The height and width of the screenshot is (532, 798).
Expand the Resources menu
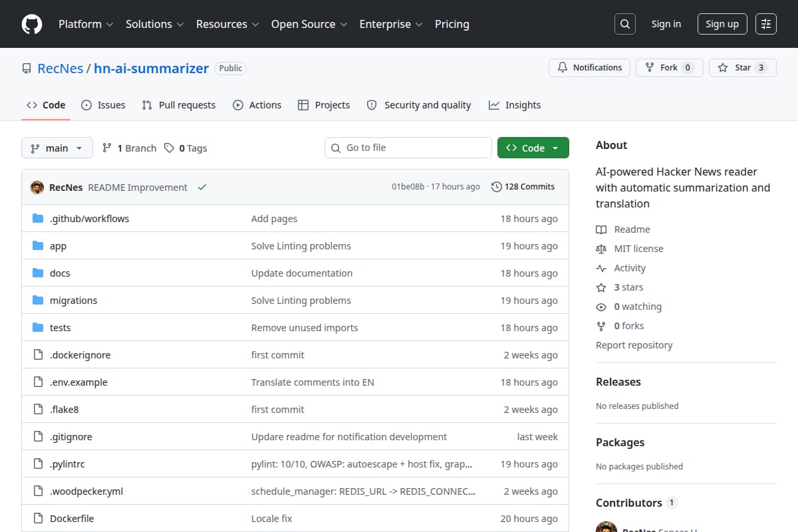227,24
